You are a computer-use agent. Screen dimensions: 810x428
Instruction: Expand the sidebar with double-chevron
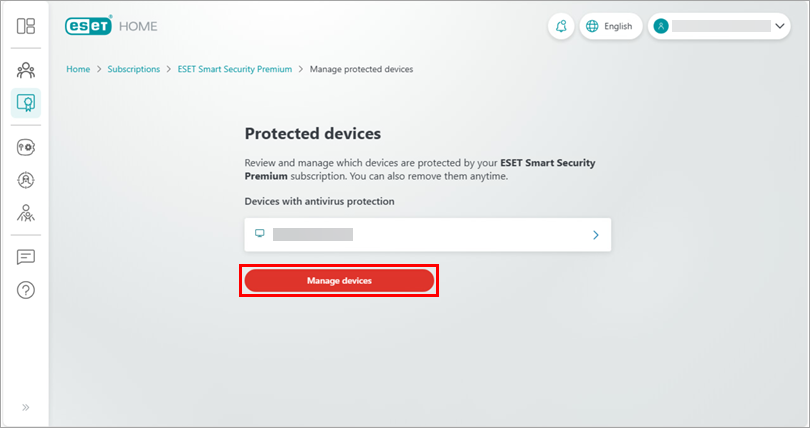[26, 407]
